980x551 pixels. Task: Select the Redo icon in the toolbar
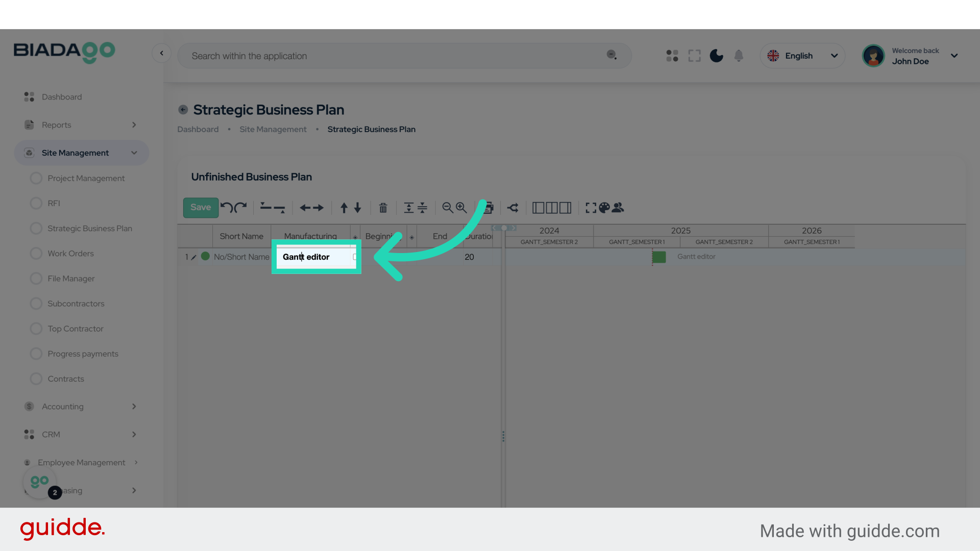point(240,208)
